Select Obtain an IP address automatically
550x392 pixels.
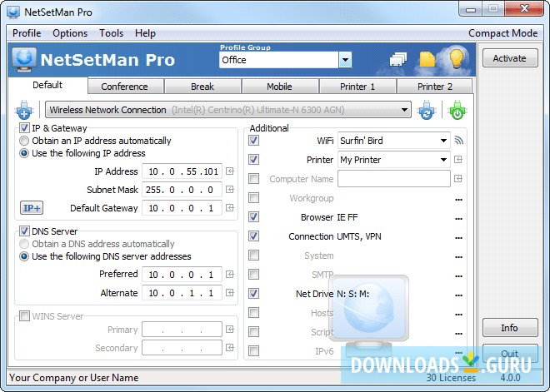(x=24, y=141)
